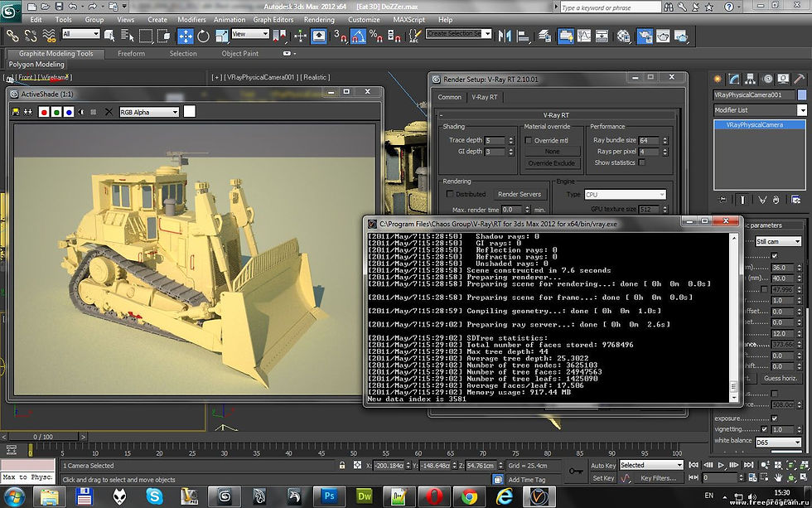Viewport: 812px width, 508px height.
Task: Open the Select by Name dialog
Action: tap(128, 36)
